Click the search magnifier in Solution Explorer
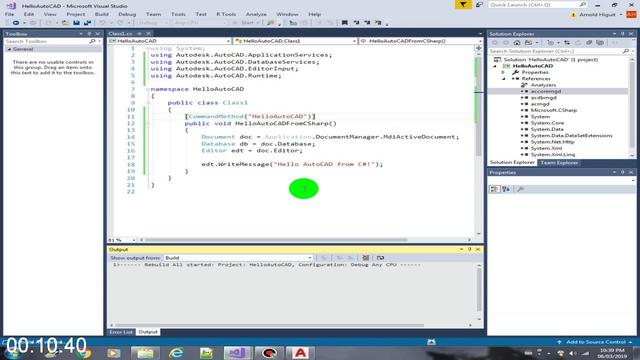The image size is (640, 360). (625, 51)
